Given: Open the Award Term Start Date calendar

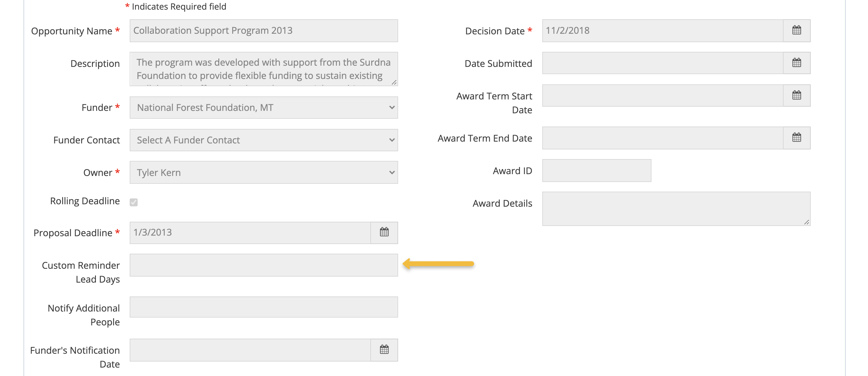Looking at the screenshot, I should pos(796,95).
